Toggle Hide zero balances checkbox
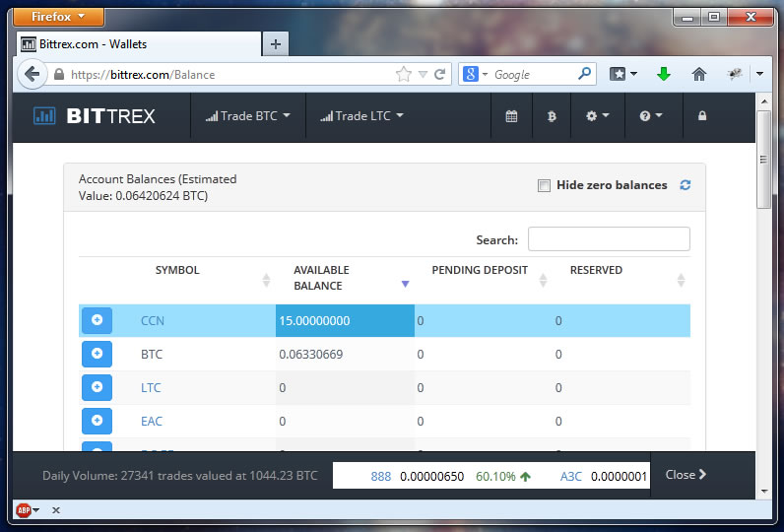 [x=544, y=185]
